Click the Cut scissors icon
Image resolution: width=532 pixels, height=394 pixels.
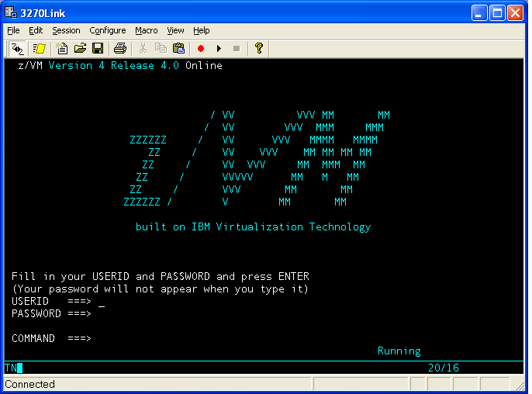click(143, 49)
